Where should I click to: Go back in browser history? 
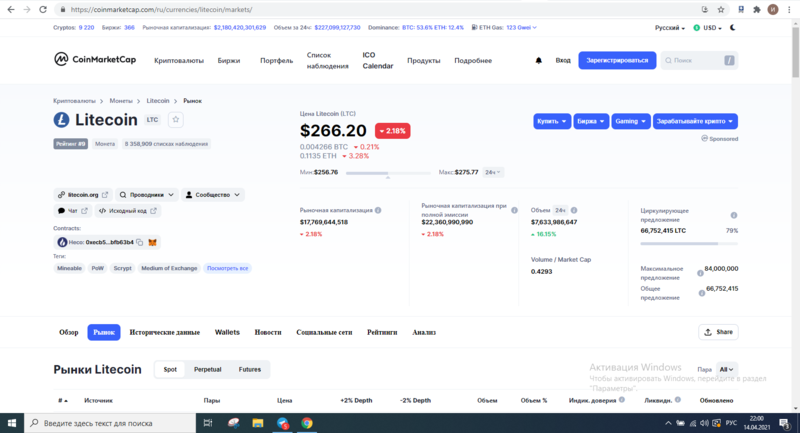pyautogui.click(x=11, y=9)
